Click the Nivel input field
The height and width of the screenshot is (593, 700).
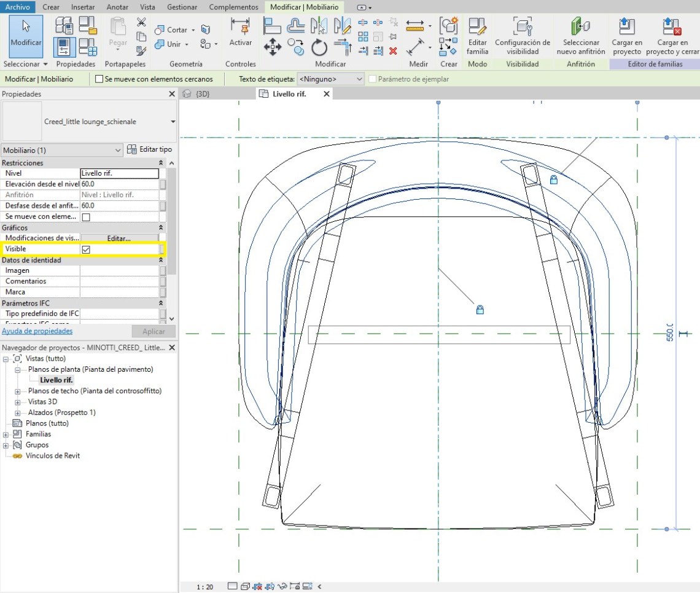pos(119,173)
